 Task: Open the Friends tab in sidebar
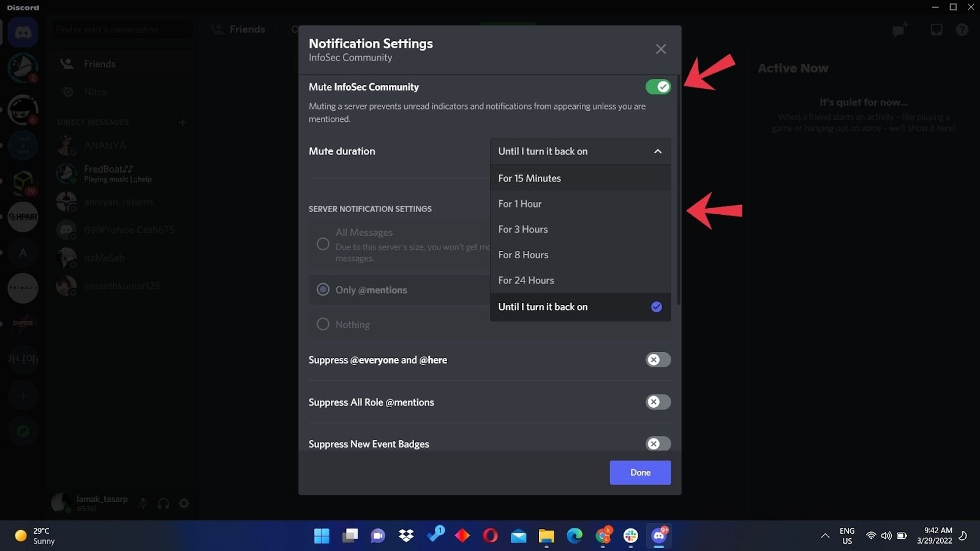click(123, 64)
